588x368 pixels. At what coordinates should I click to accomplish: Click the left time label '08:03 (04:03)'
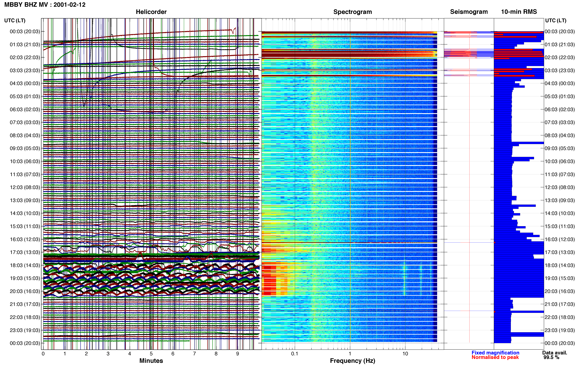pyautogui.click(x=25, y=135)
